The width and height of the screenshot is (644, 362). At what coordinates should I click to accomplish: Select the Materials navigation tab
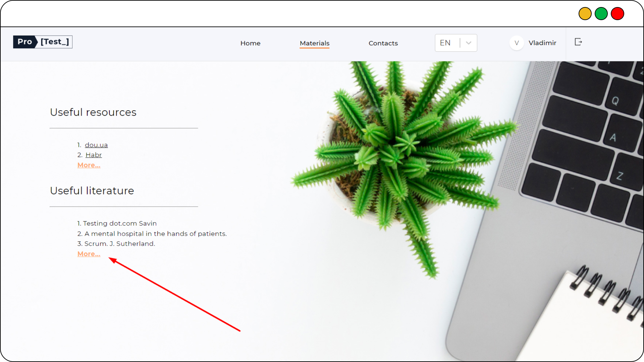tap(315, 43)
